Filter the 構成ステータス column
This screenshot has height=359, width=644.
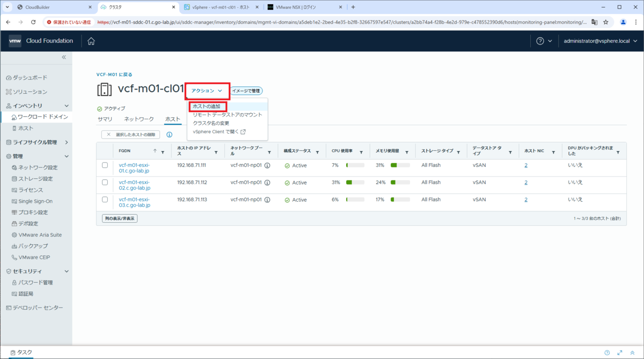click(x=318, y=152)
